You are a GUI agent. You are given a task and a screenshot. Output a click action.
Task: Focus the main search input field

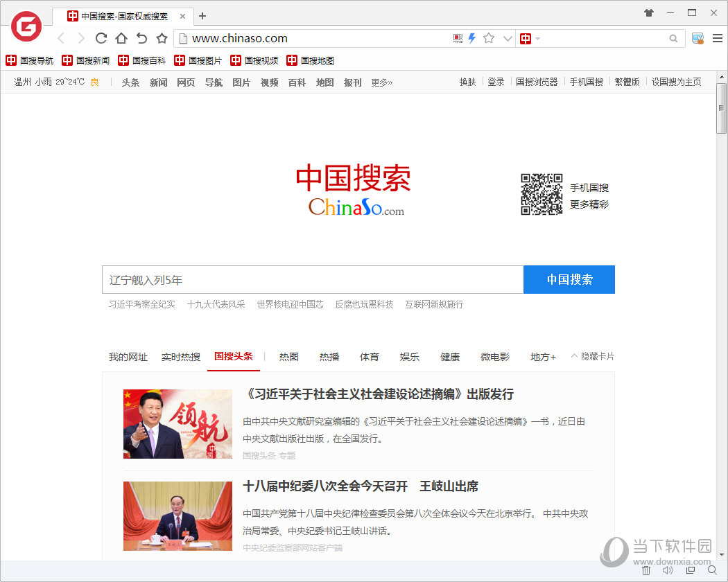tap(313, 279)
